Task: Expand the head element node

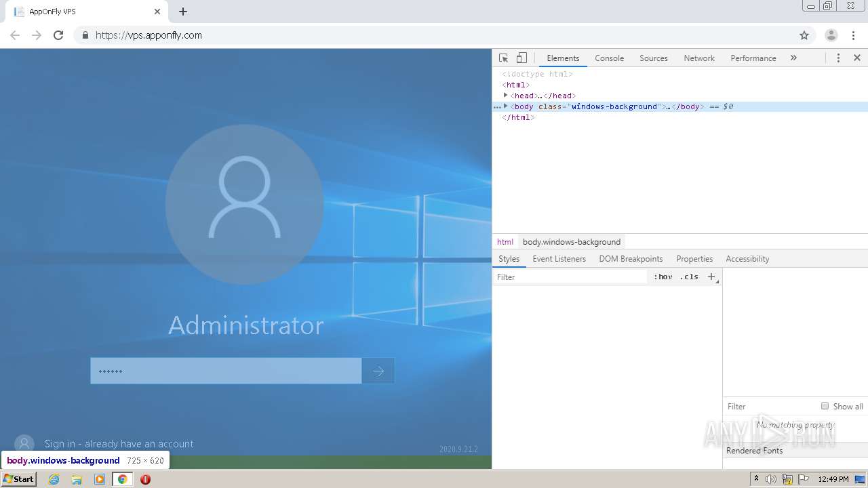Action: [x=506, y=96]
